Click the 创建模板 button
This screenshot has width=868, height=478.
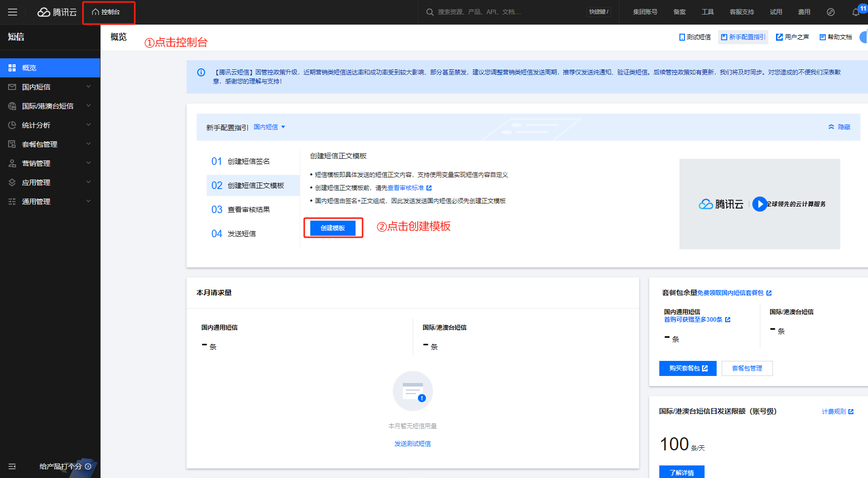pos(333,228)
